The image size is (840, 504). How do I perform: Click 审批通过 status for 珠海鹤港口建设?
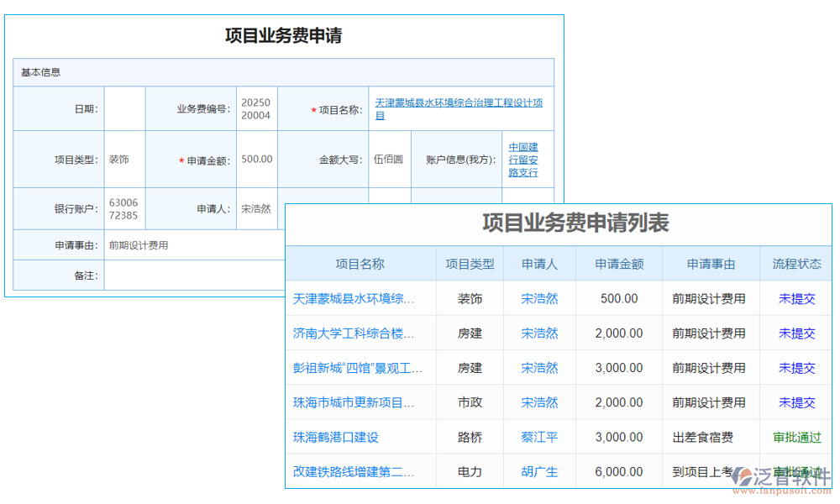click(795, 437)
